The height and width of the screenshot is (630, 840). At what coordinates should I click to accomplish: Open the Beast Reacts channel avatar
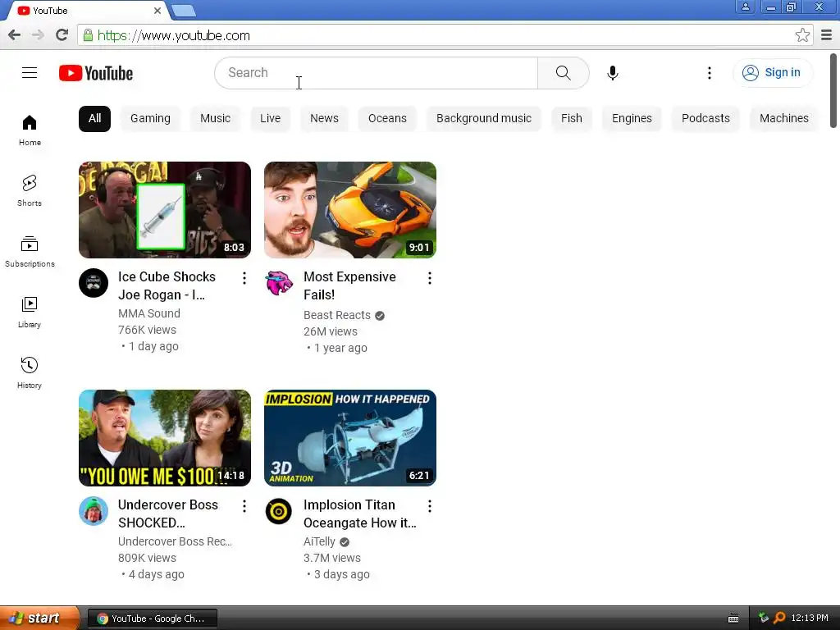click(279, 283)
